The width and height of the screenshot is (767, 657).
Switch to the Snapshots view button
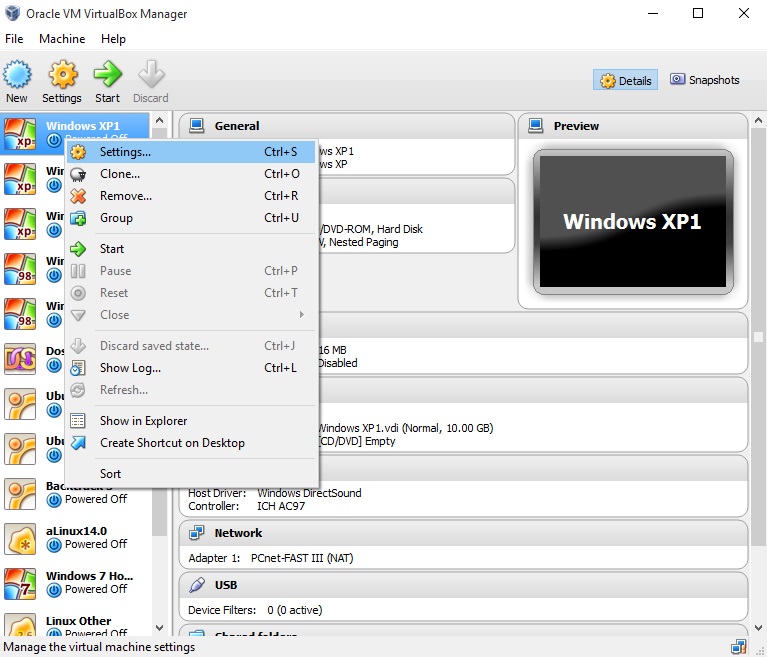click(x=704, y=80)
